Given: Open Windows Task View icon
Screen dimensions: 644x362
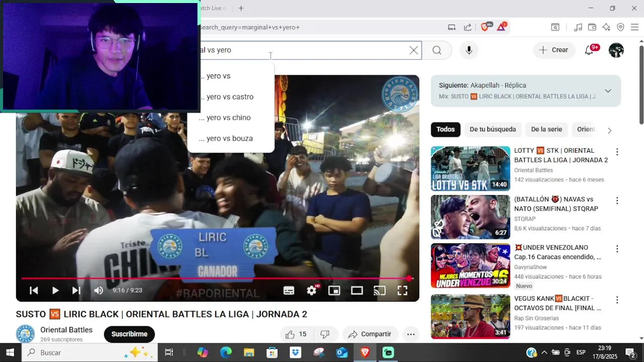Looking at the screenshot, I should click(x=169, y=352).
